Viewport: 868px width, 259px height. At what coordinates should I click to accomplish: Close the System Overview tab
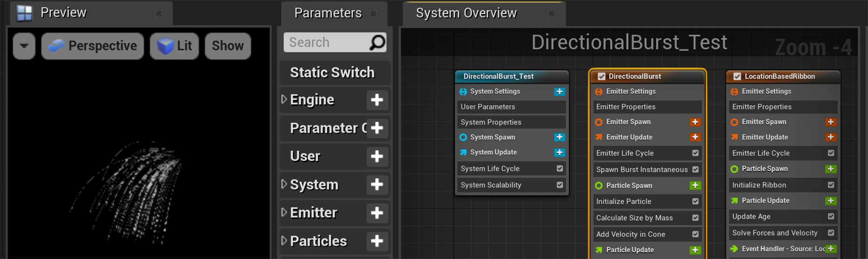point(552,14)
